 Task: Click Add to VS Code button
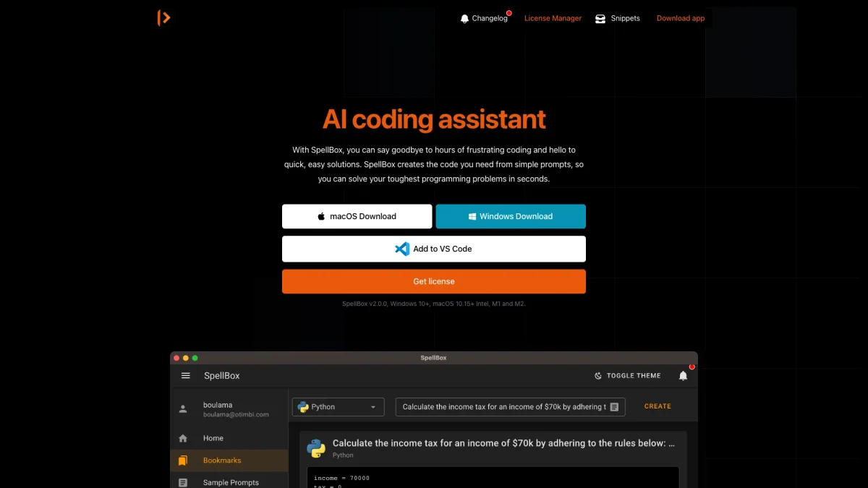coord(434,249)
